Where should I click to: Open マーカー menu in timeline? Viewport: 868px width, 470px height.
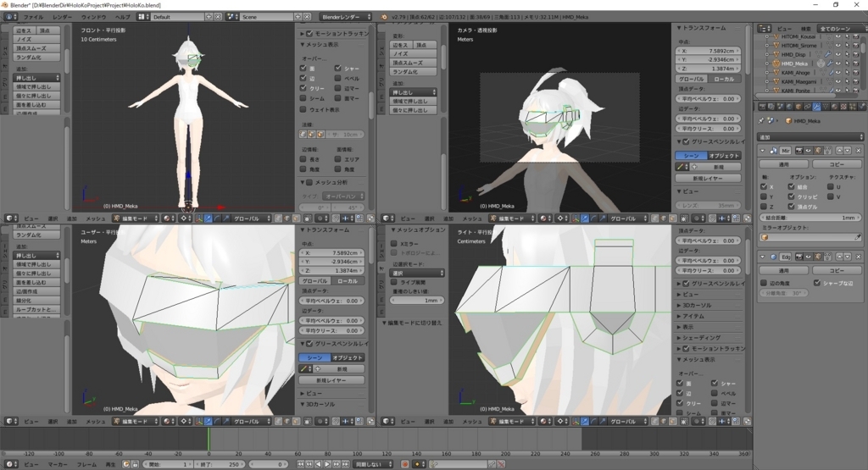point(58,464)
